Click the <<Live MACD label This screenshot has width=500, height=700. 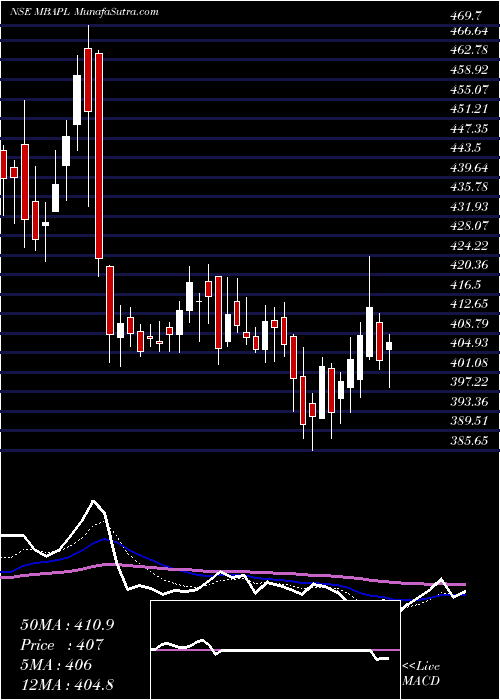(421, 674)
